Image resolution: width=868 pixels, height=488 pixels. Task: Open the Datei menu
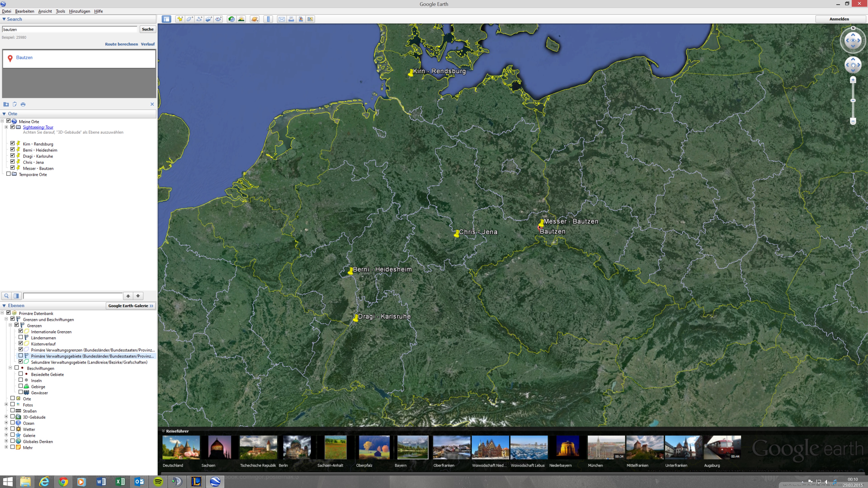point(6,11)
